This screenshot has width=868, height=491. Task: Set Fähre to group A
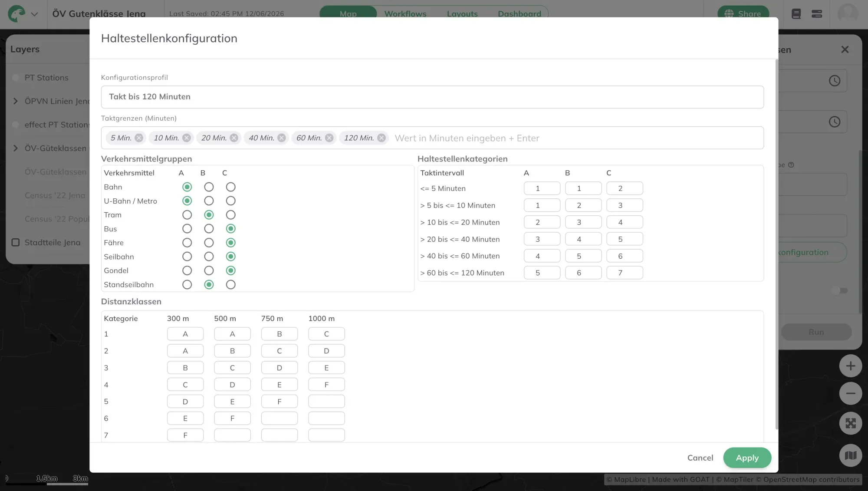(x=187, y=243)
